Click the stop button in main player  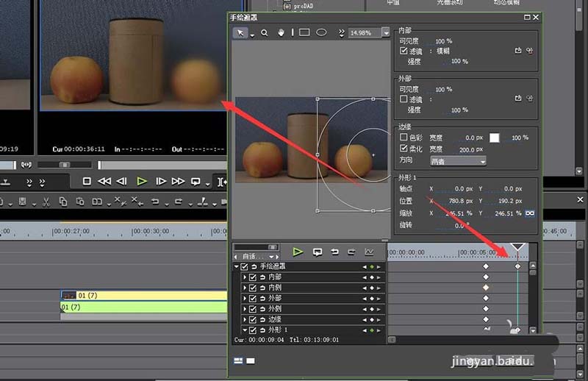coord(87,181)
